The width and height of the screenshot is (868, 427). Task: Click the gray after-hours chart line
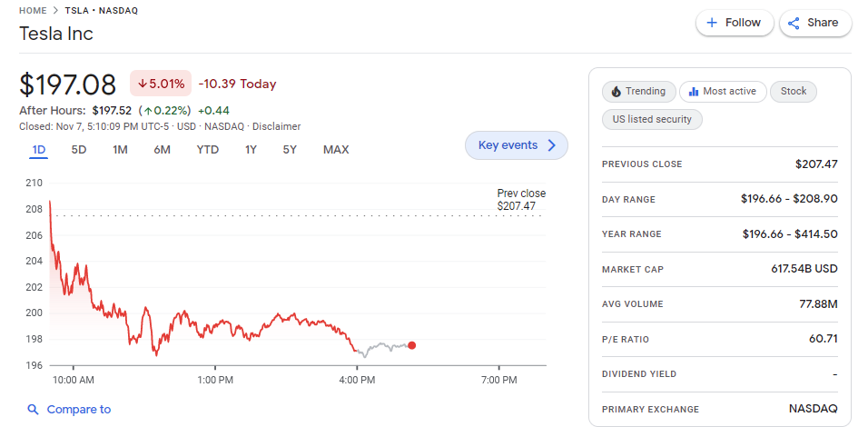[383, 349]
